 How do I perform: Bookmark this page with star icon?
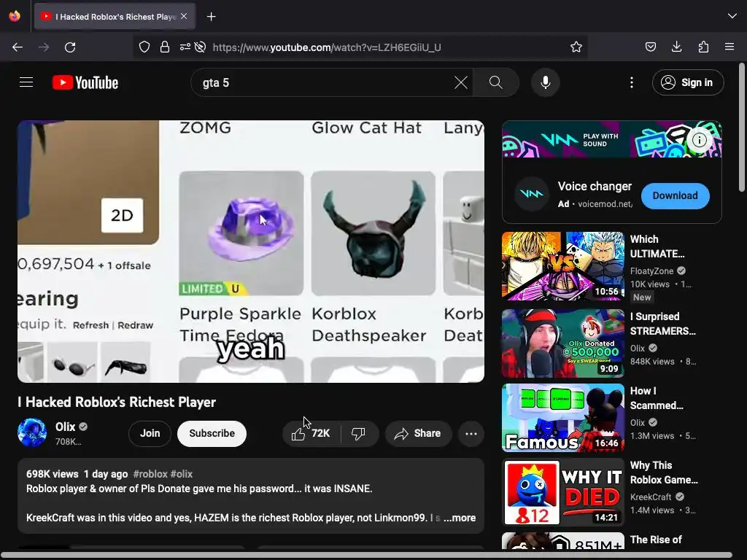576,47
